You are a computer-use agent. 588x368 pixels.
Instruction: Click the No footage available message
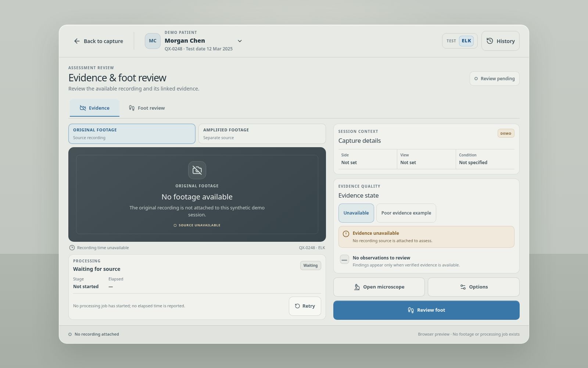(x=197, y=197)
